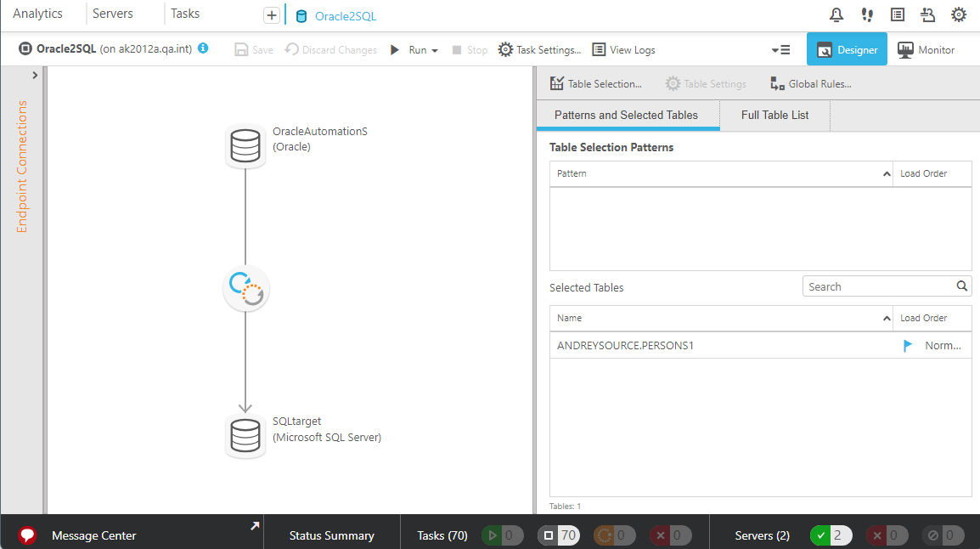Open the audit trail footprints icon
980x549 pixels.
[x=866, y=14]
